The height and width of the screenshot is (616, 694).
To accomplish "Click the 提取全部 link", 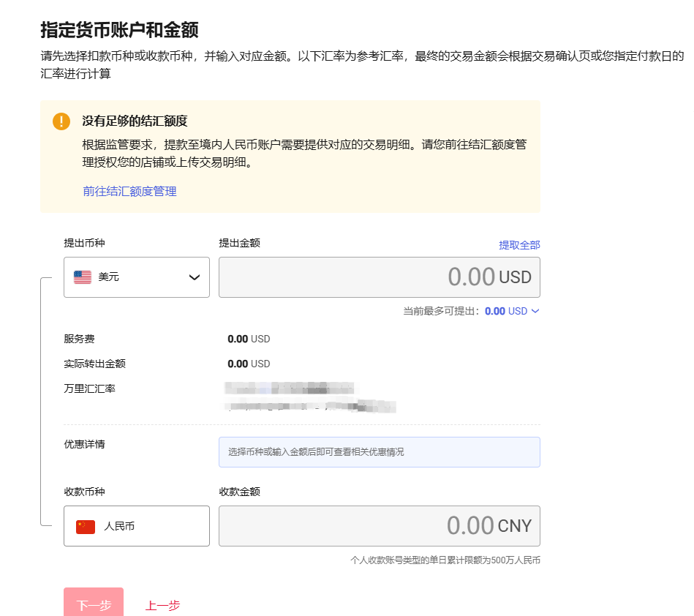I will (519, 245).
